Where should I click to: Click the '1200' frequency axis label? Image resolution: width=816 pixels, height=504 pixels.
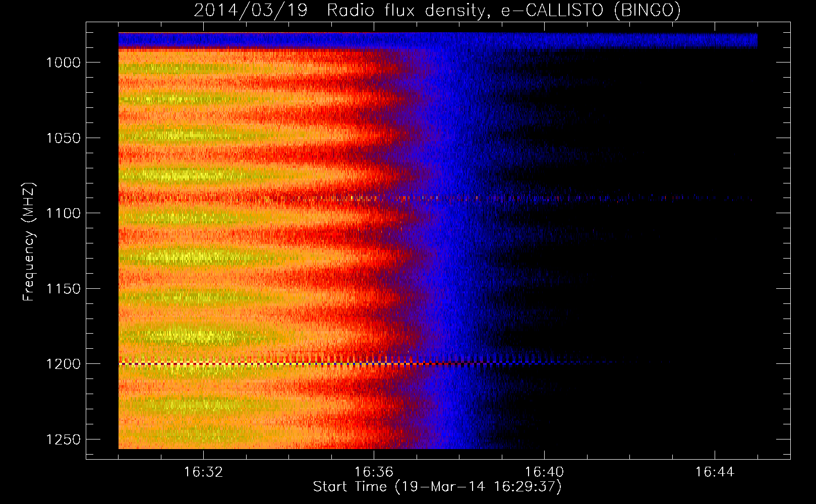click(x=63, y=364)
